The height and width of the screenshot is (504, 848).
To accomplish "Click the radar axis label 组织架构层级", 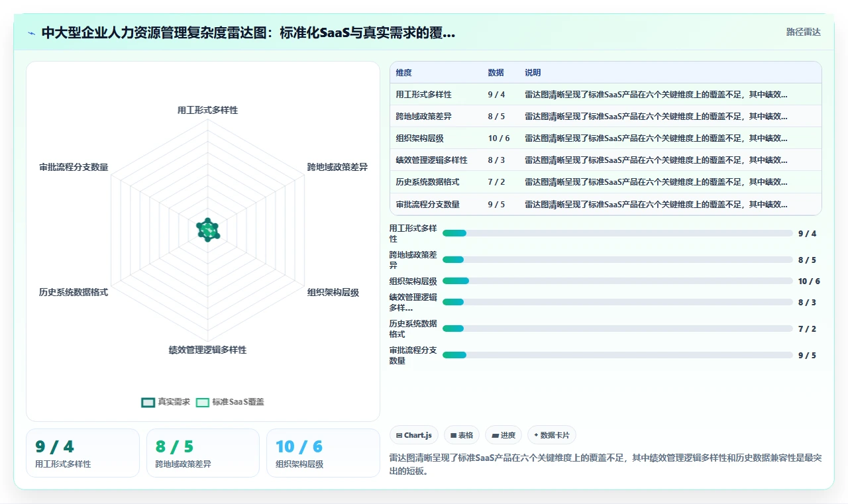I will [333, 292].
